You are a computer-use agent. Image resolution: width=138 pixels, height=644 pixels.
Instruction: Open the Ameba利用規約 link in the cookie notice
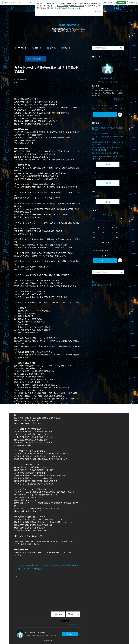coord(62,6)
